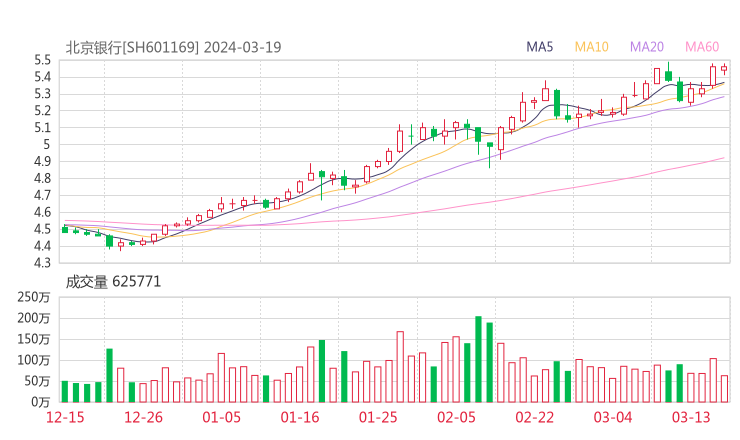Click the 02-22 date axis label
This screenshot has width=740, height=440.
[x=534, y=417]
